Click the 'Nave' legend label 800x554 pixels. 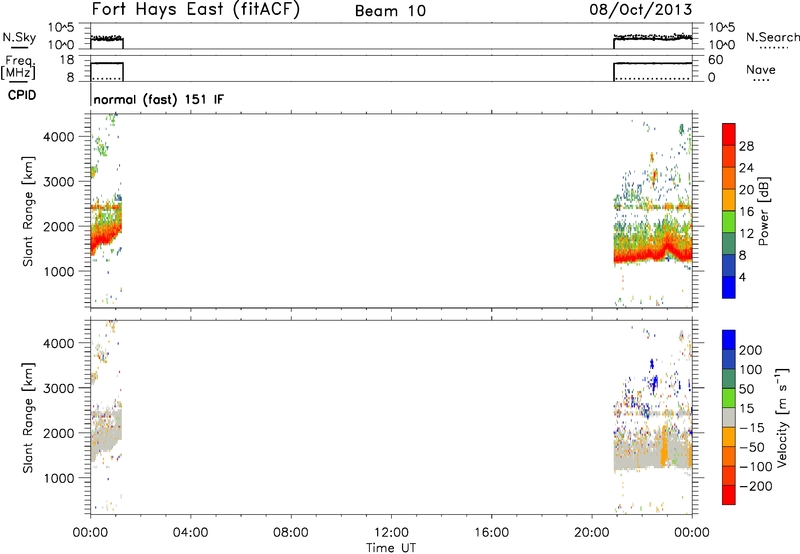761,69
